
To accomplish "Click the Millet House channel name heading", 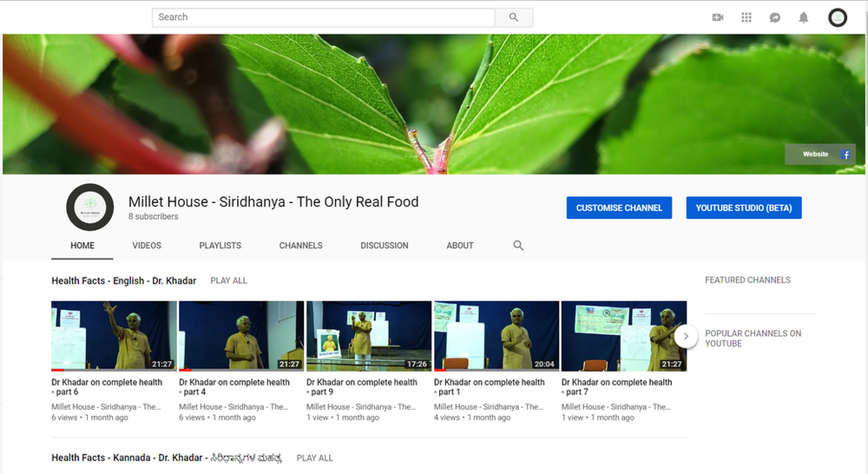I will click(x=273, y=202).
